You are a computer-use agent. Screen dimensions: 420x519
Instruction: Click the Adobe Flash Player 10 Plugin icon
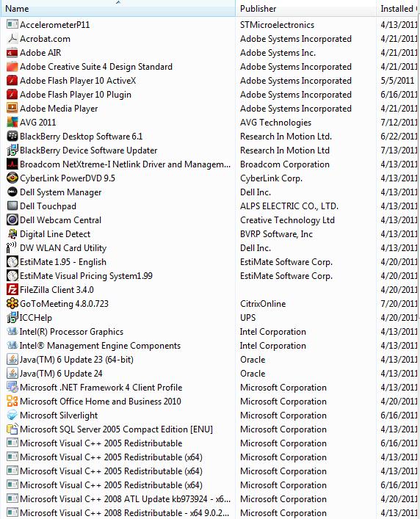(x=12, y=95)
